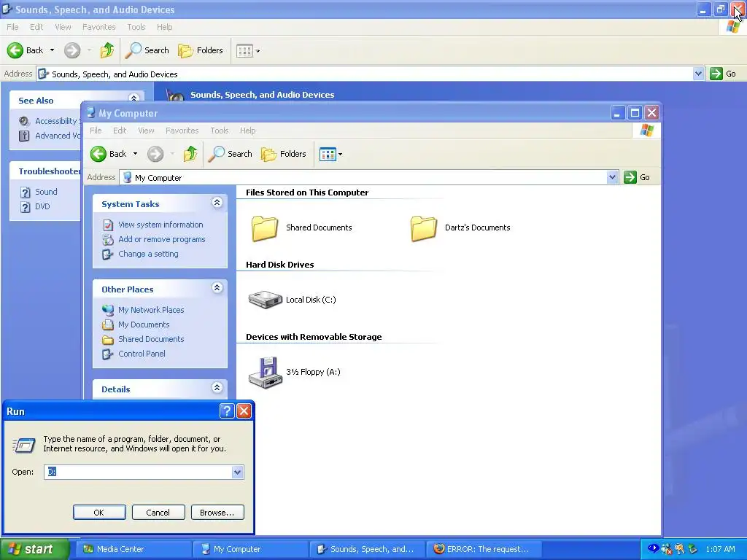Open the Favorites menu in My Computer
The height and width of the screenshot is (560, 747).
click(x=182, y=131)
